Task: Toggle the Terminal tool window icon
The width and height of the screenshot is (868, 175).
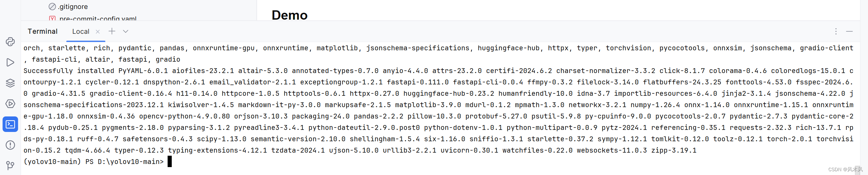Action: click(10, 124)
